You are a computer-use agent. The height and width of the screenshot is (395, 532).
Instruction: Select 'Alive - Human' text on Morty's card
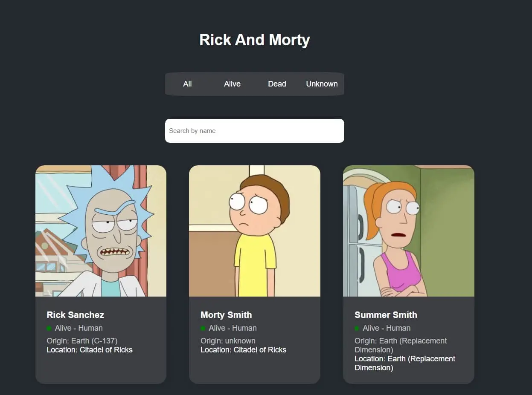(x=233, y=328)
